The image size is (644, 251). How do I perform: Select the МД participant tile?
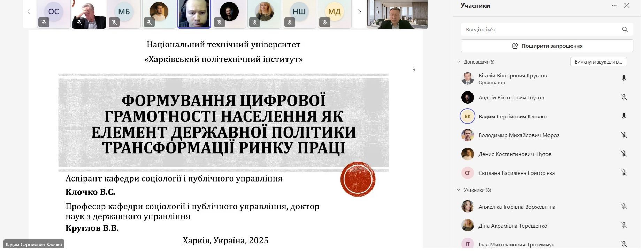tap(334, 14)
